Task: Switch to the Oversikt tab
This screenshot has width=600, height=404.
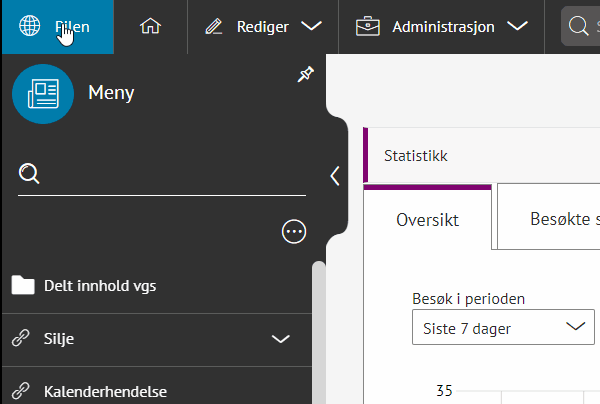Action: pyautogui.click(x=427, y=219)
